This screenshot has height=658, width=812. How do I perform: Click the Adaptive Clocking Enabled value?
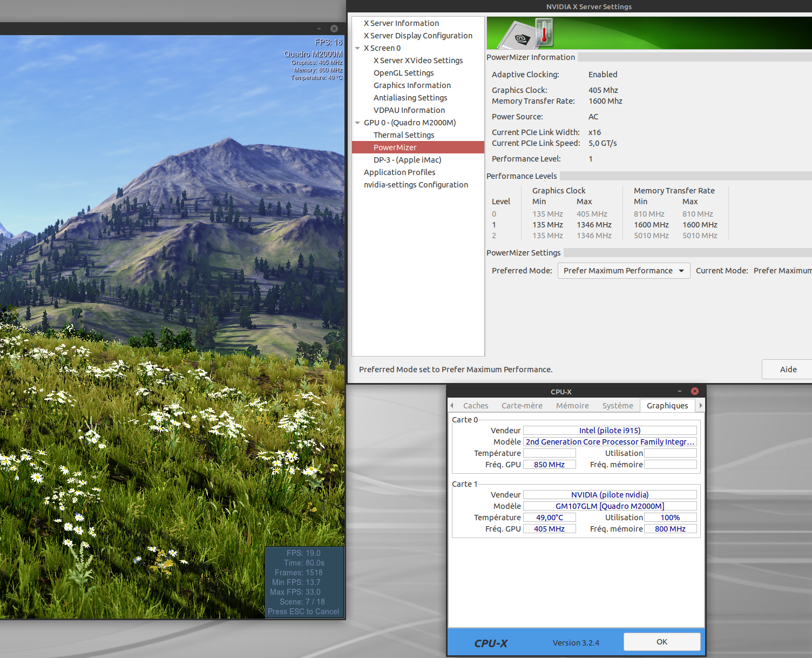[x=603, y=75]
